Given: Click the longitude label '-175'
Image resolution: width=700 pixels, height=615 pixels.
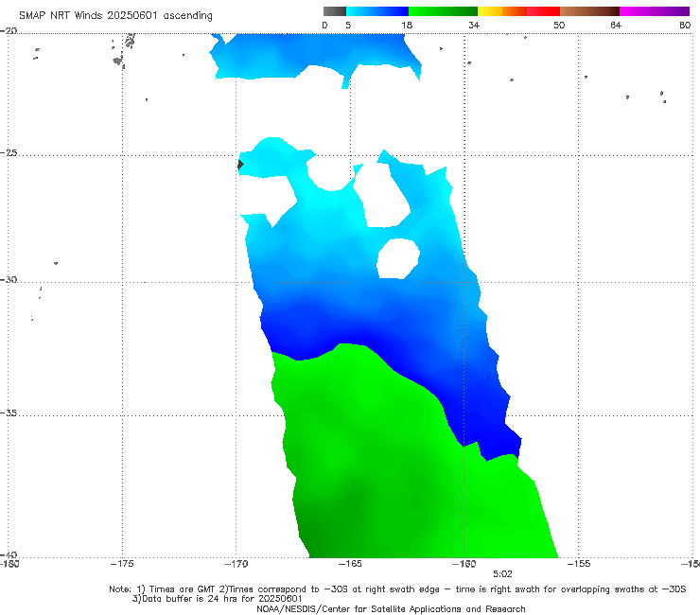Looking at the screenshot, I should (122, 564).
